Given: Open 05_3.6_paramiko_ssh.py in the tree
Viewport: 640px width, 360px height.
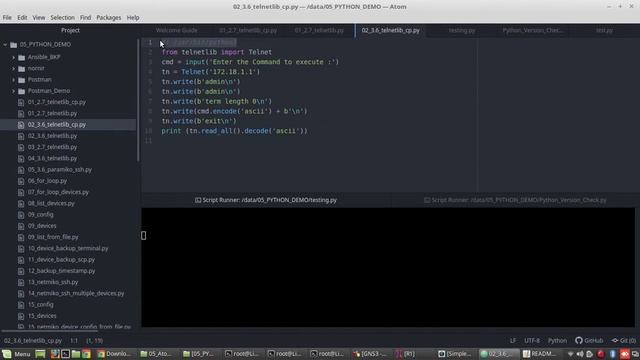Looking at the screenshot, I should (60, 169).
